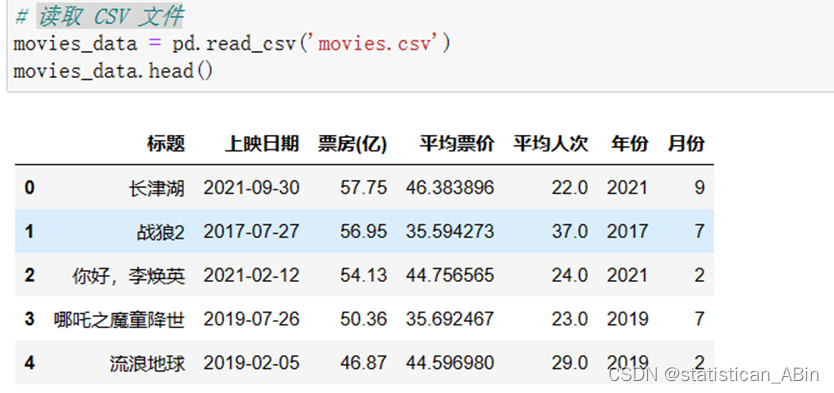834x393 pixels.
Task: Select row index 4
Action: tap(29, 363)
